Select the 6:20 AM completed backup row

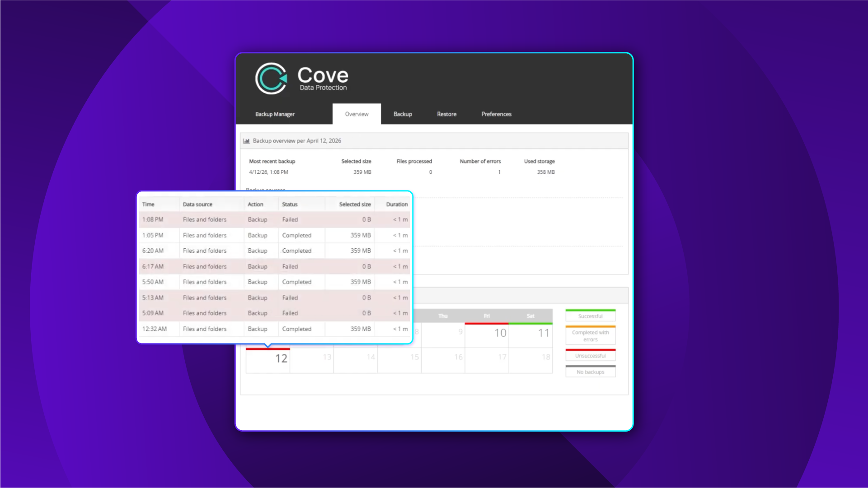[275, 251]
